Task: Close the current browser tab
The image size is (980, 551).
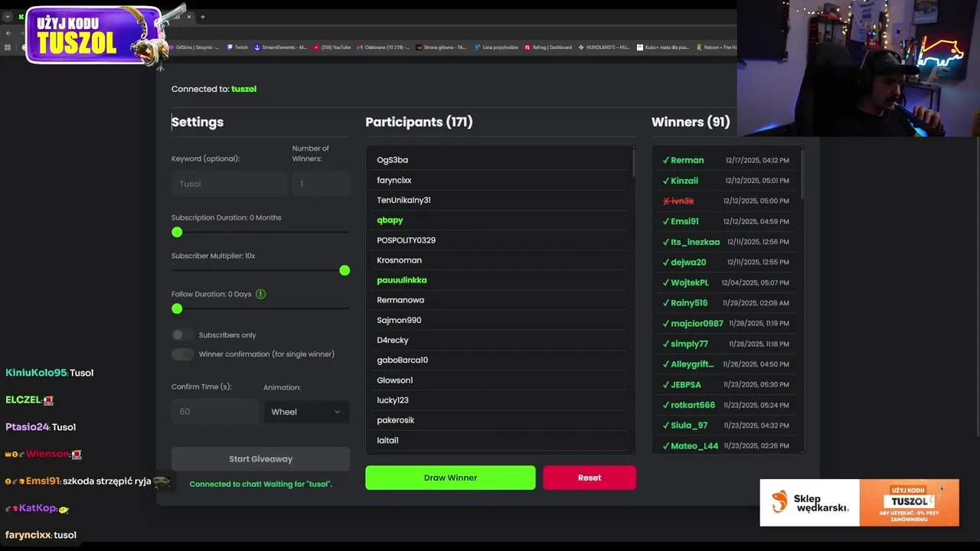Action: click(x=189, y=17)
